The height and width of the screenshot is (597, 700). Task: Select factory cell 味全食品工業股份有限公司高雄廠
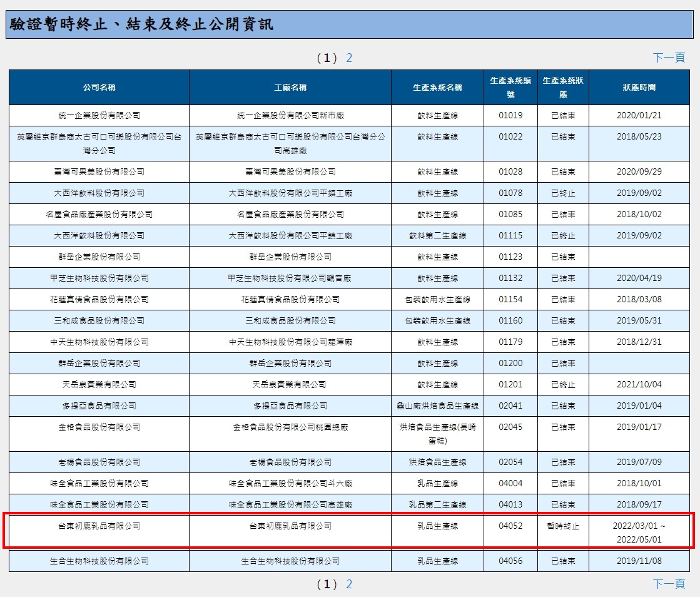click(x=290, y=505)
